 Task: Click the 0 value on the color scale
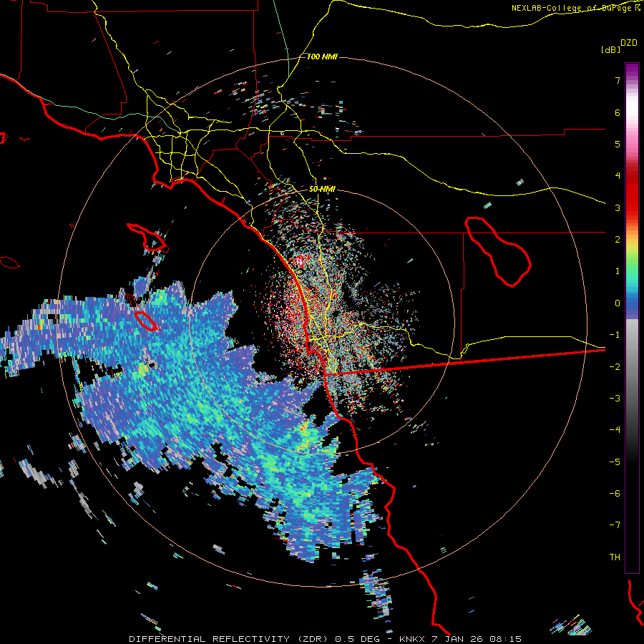pyautogui.click(x=618, y=303)
